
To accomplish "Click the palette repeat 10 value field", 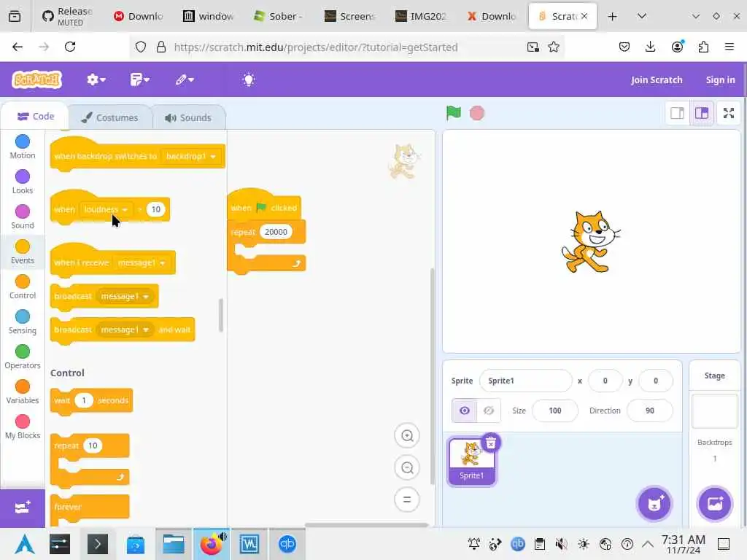I will tap(93, 446).
